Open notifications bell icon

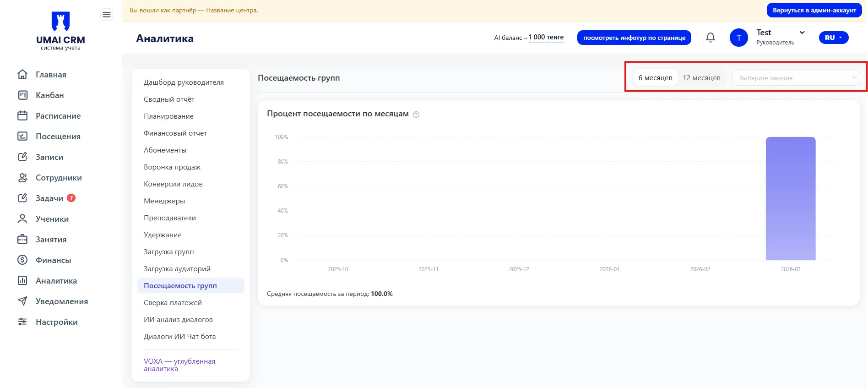pos(711,38)
